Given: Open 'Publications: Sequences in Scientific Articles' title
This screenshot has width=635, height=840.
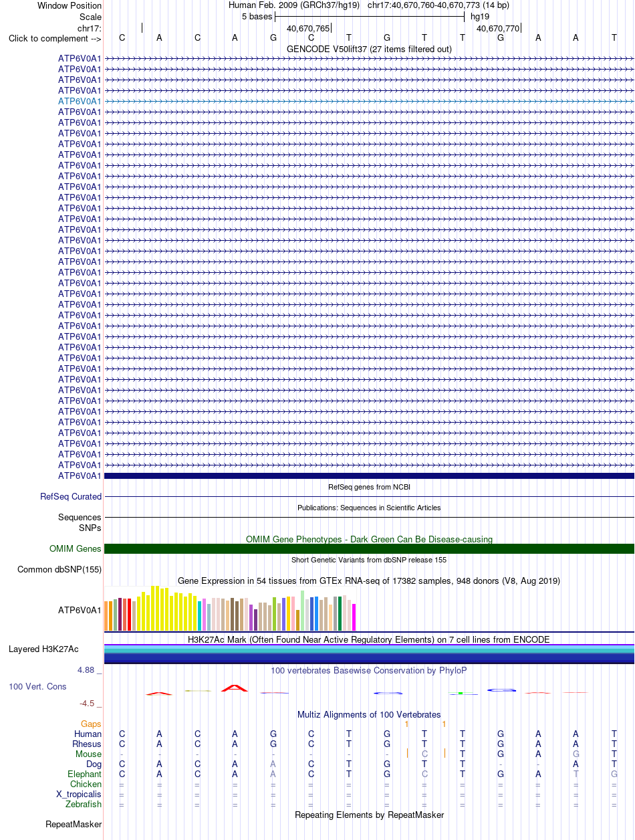Looking at the screenshot, I should coord(369,508).
